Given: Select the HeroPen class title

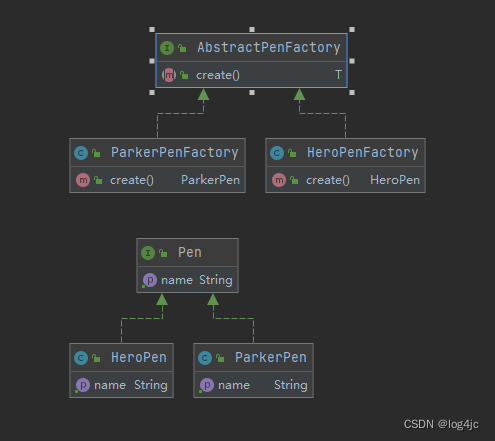Looking at the screenshot, I should click(x=139, y=357).
